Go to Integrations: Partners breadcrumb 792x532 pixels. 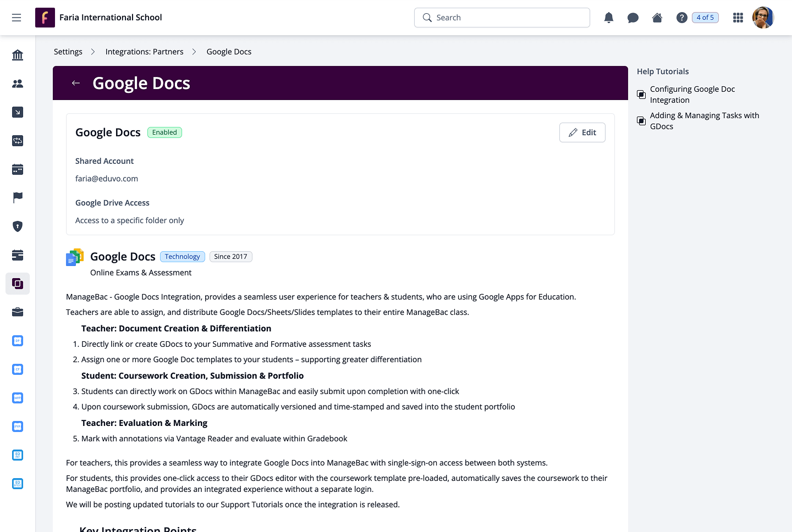pos(144,52)
